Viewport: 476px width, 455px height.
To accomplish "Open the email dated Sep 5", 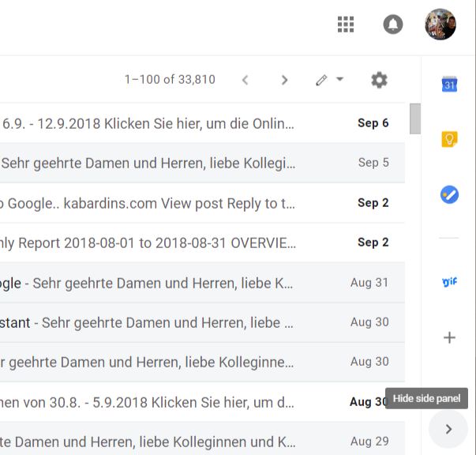I will coord(197,163).
